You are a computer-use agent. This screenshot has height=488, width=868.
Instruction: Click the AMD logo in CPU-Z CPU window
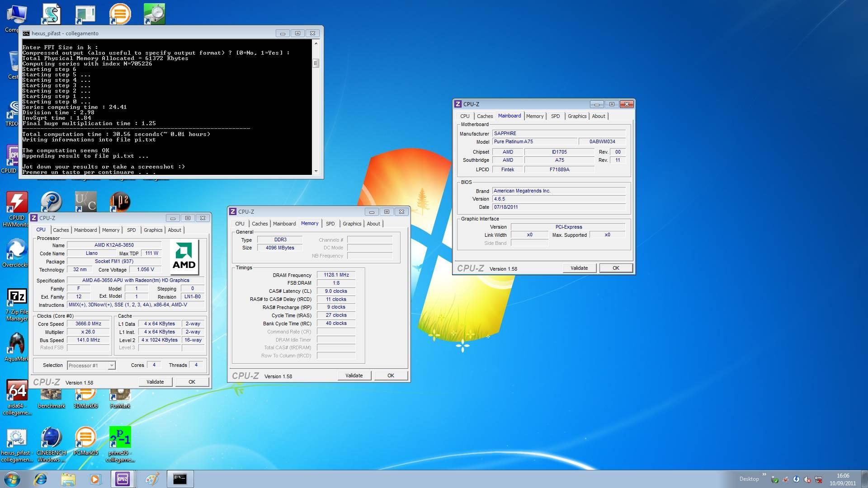(x=184, y=256)
